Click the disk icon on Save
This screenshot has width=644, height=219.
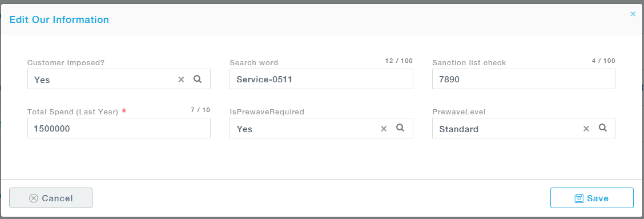(x=579, y=198)
